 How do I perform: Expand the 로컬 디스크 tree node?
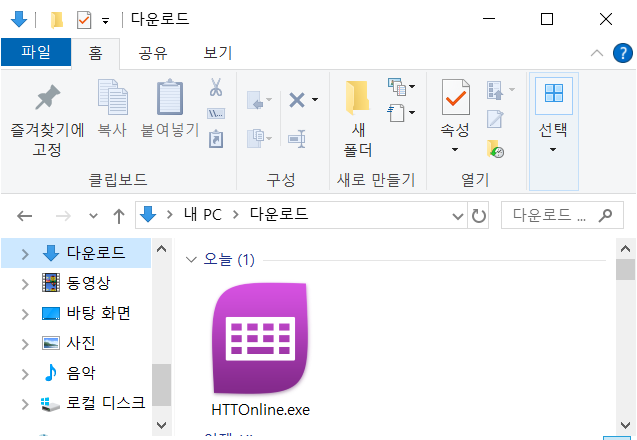click(25, 404)
